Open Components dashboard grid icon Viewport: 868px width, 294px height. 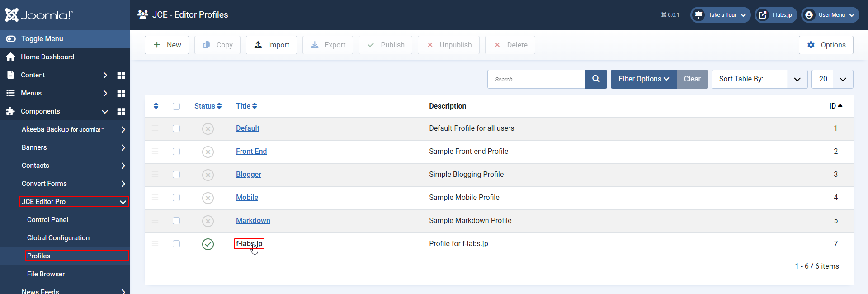(x=121, y=112)
